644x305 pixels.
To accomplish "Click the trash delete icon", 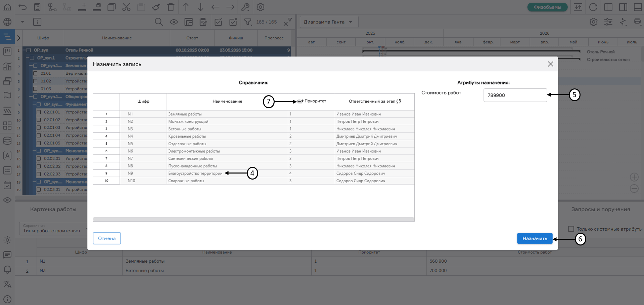I will pyautogui.click(x=171, y=7).
